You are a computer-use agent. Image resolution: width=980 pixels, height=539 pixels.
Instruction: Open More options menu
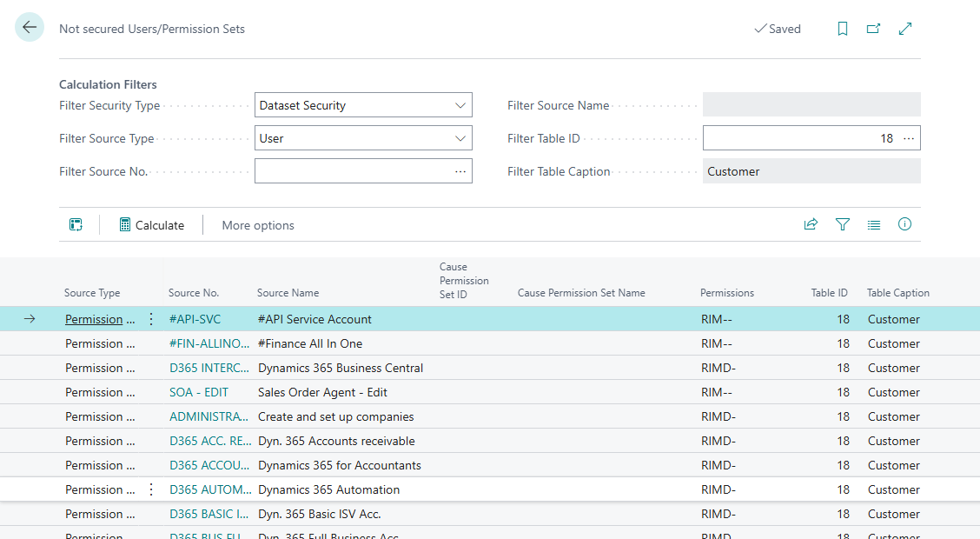coord(258,225)
